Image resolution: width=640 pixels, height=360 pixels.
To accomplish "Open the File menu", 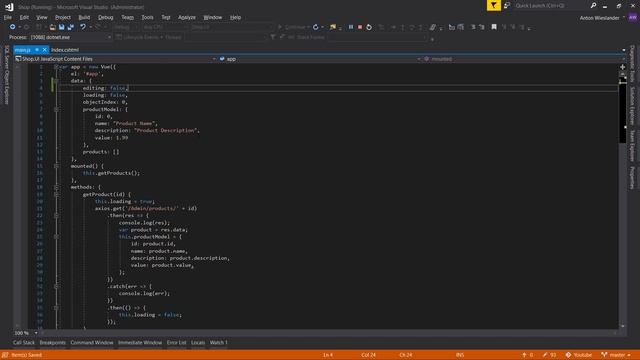I will pos(8,18).
